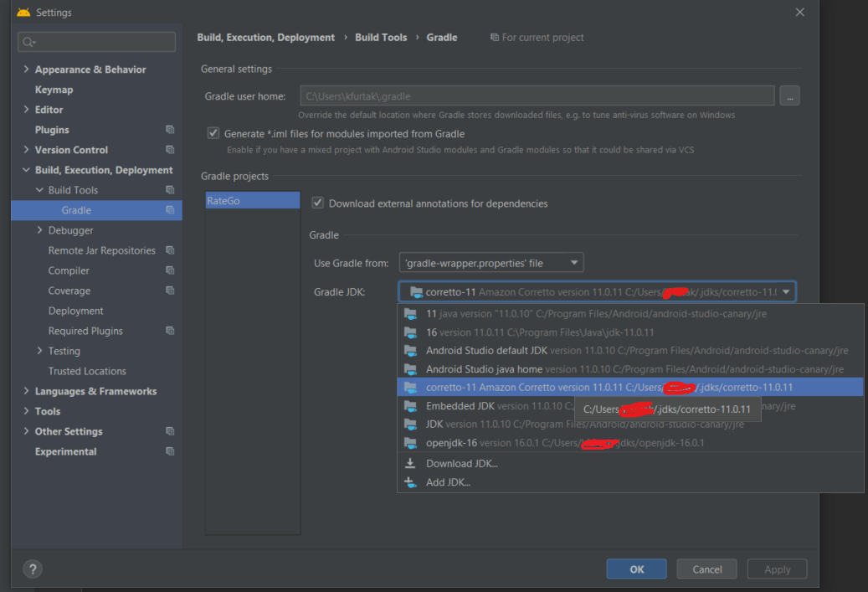Click the Android Studio logo in title bar
The height and width of the screenshot is (592, 868).
pyautogui.click(x=23, y=13)
